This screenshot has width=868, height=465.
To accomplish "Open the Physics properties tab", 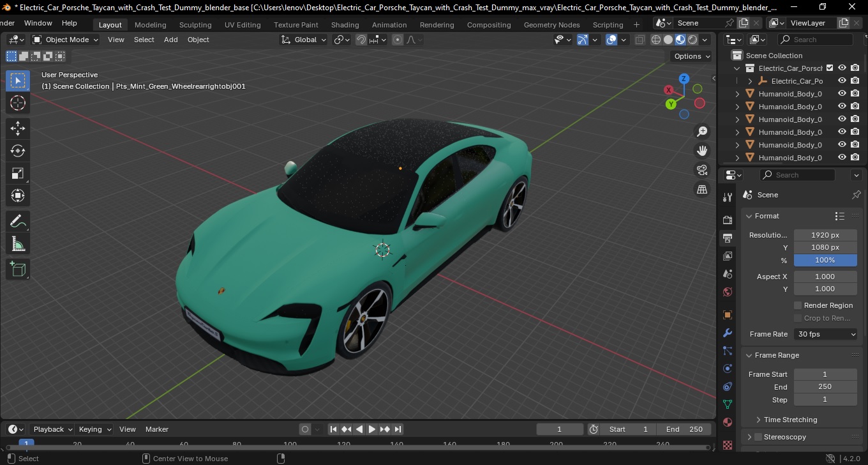I will pyautogui.click(x=728, y=369).
